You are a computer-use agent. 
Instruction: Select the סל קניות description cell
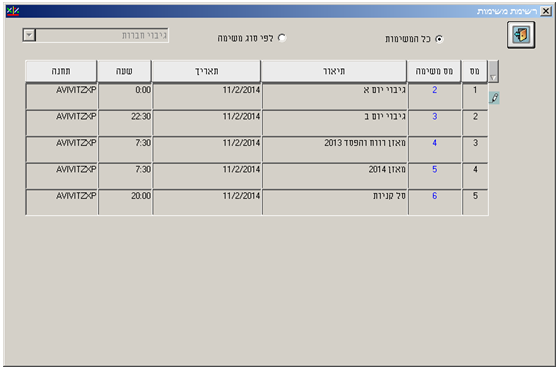click(335, 202)
